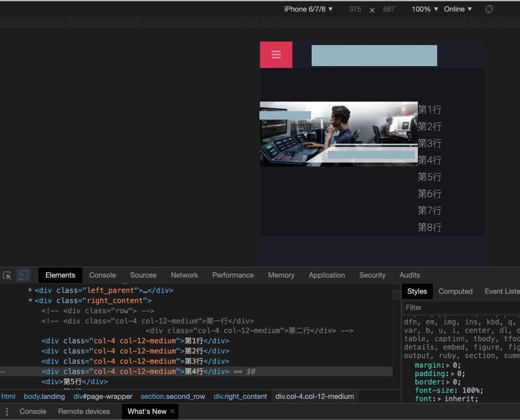520x420 pixels.
Task: Open the Online throttling dropdown
Action: pos(458,9)
